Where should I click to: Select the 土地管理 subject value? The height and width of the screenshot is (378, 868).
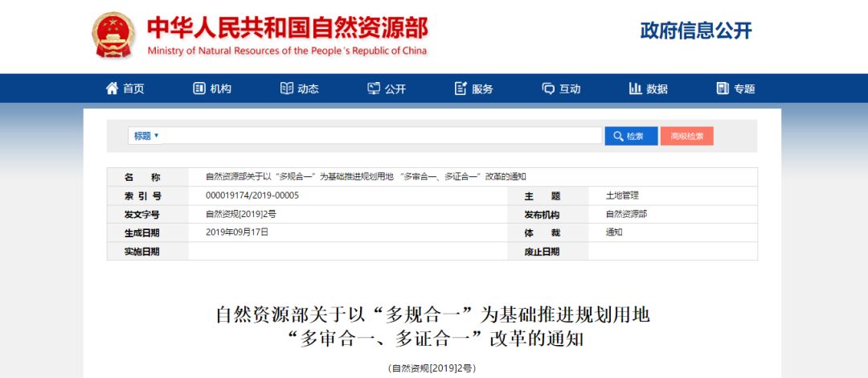coord(622,195)
